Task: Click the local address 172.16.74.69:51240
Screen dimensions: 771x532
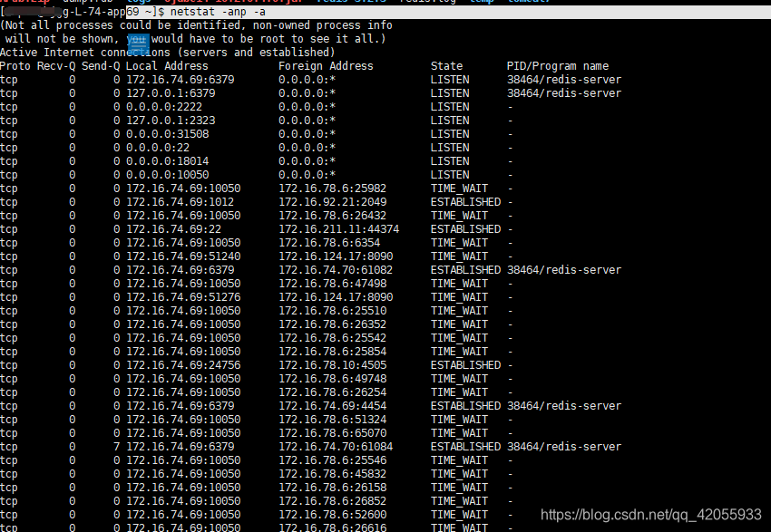Action: [x=183, y=256]
